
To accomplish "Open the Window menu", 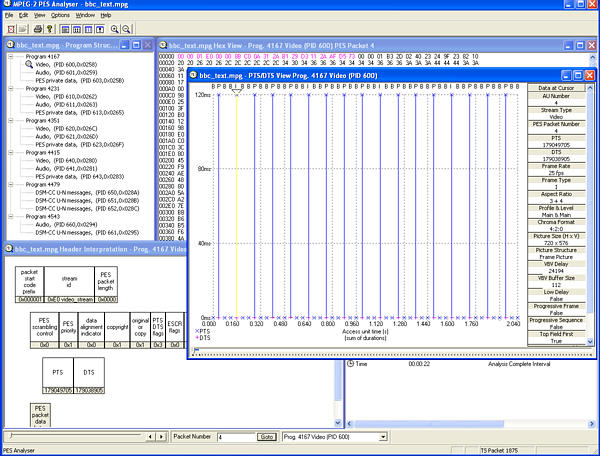I will tap(85, 15).
